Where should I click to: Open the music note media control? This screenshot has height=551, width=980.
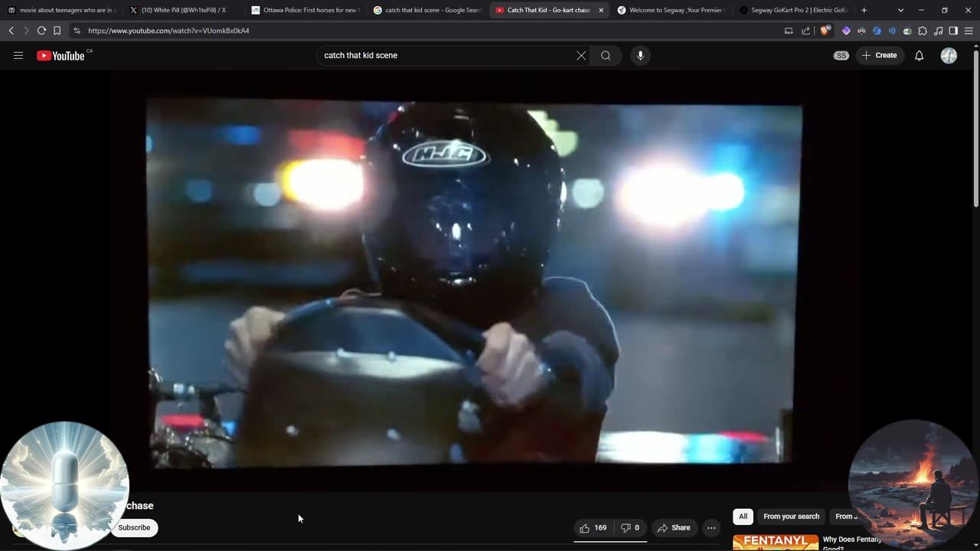tap(938, 31)
